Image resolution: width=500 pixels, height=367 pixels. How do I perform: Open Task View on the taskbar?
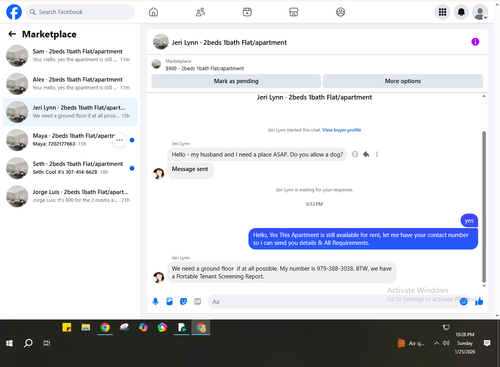[47, 343]
